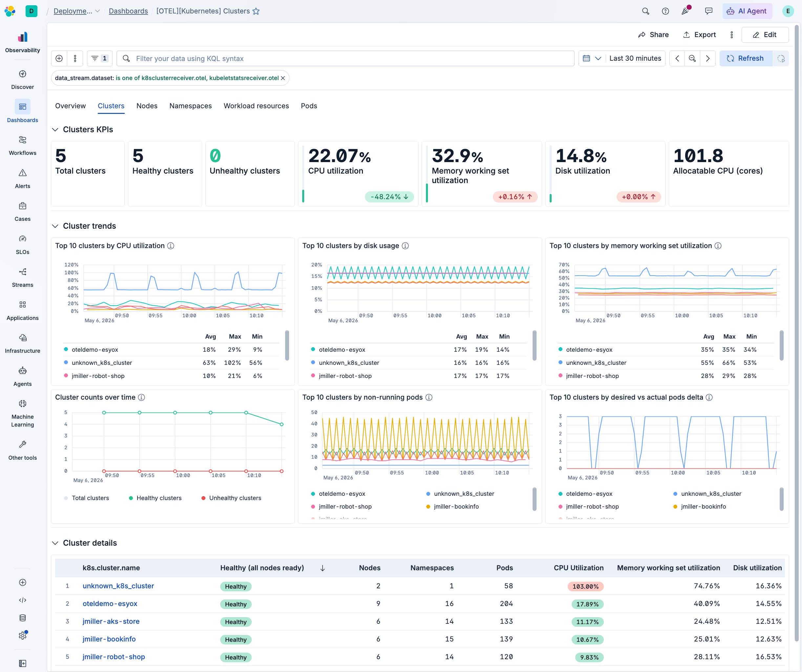The width and height of the screenshot is (802, 672).
Task: Remove the data_stream.dataset filter pill
Action: (283, 78)
